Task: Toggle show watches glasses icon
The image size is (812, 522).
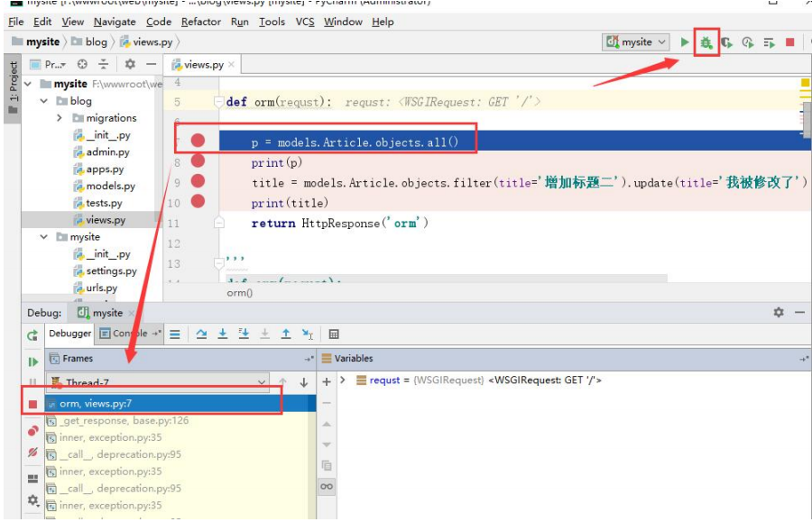Action: [327, 486]
